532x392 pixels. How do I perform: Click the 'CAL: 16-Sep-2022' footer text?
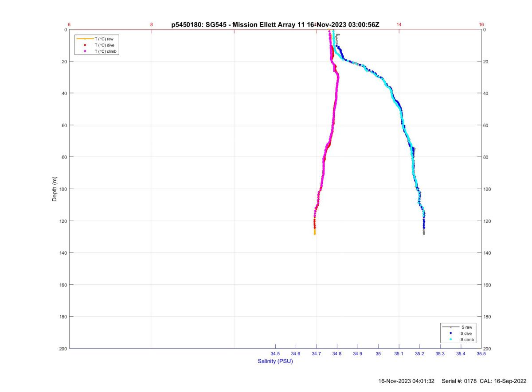click(x=503, y=381)
